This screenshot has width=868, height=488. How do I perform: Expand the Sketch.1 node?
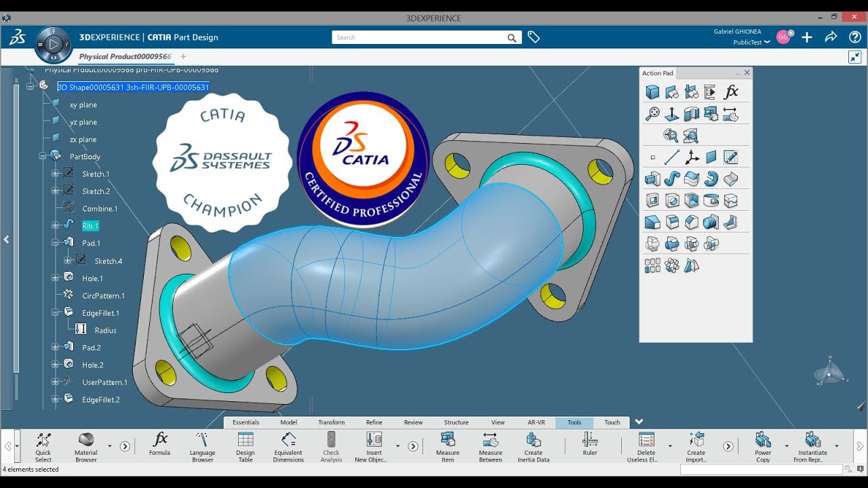click(x=56, y=174)
